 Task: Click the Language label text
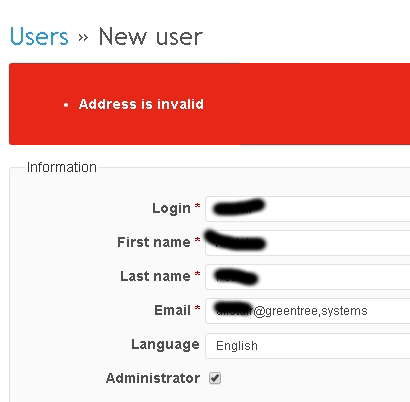pos(165,345)
